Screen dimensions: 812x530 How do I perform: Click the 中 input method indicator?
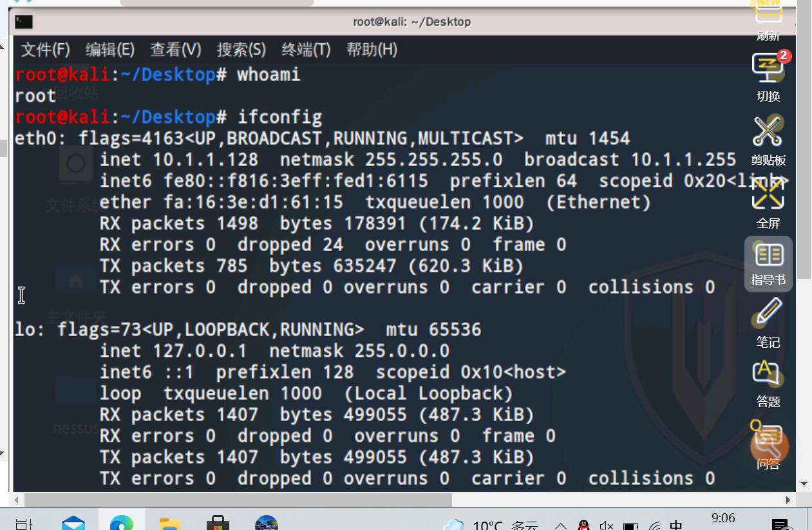(x=676, y=525)
